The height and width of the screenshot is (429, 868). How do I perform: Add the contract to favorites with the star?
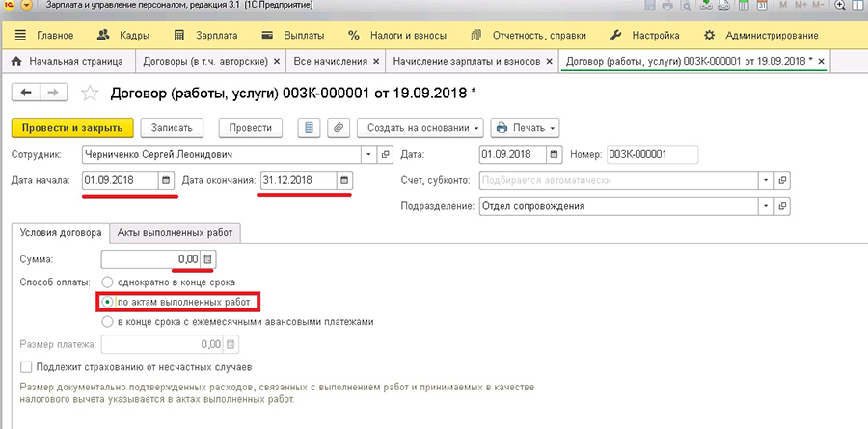point(89,94)
